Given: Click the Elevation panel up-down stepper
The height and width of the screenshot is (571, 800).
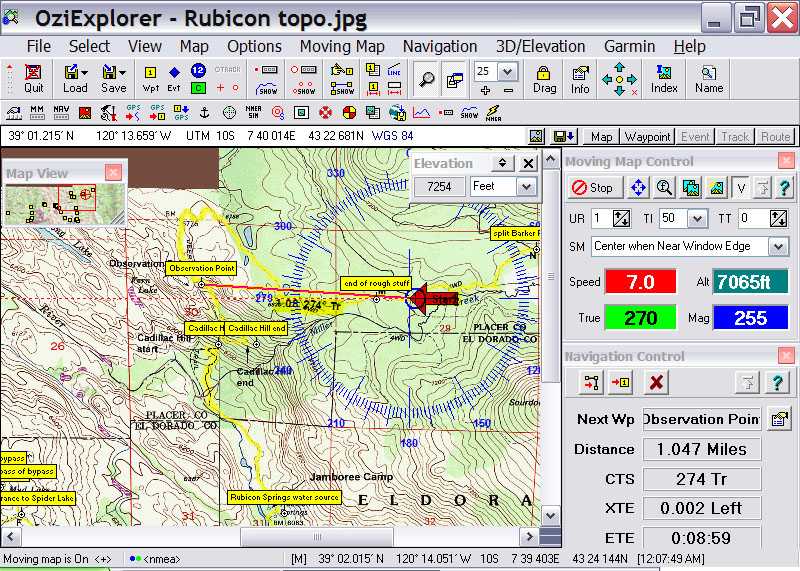Looking at the screenshot, I should (x=503, y=163).
